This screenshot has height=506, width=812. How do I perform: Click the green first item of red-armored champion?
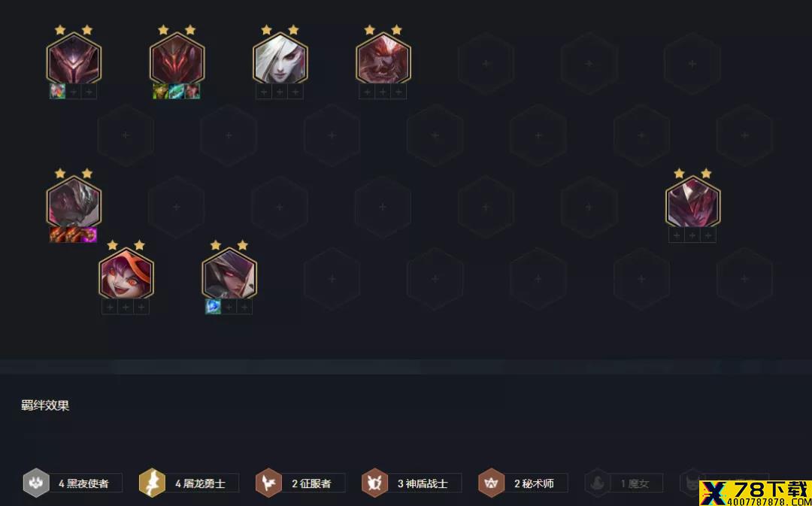pyautogui.click(x=160, y=92)
